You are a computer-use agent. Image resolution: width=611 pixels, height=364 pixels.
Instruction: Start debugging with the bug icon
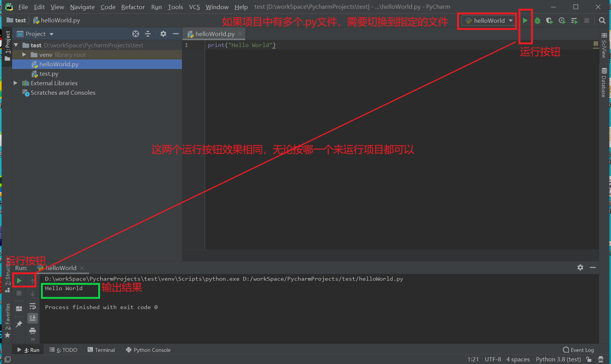click(537, 20)
